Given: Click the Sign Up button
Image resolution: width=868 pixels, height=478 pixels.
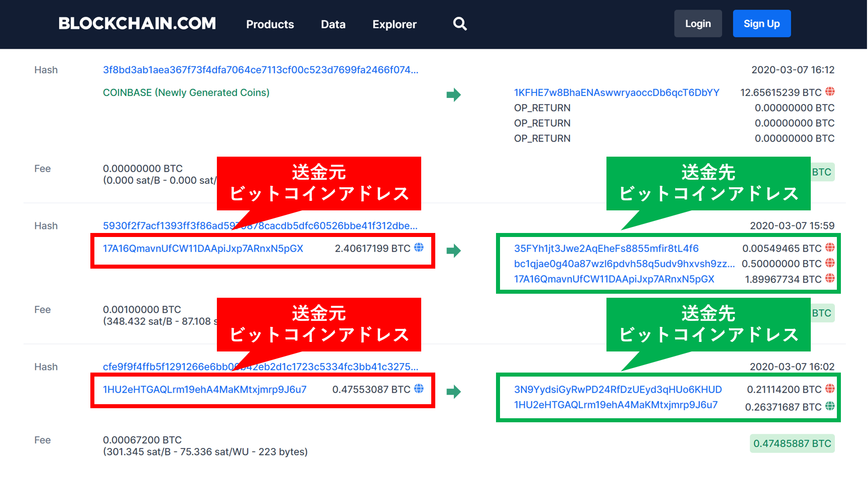Looking at the screenshot, I should [761, 23].
